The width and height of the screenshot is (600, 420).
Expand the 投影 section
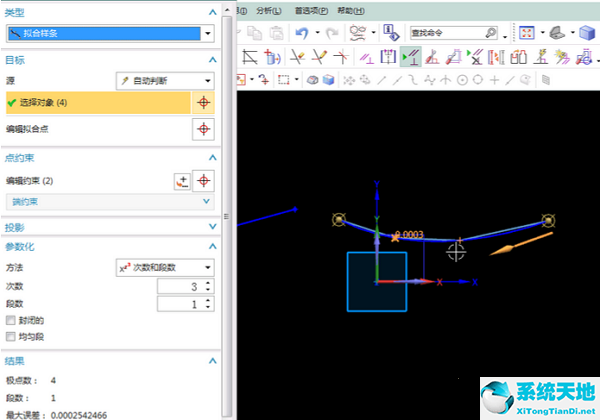(213, 226)
